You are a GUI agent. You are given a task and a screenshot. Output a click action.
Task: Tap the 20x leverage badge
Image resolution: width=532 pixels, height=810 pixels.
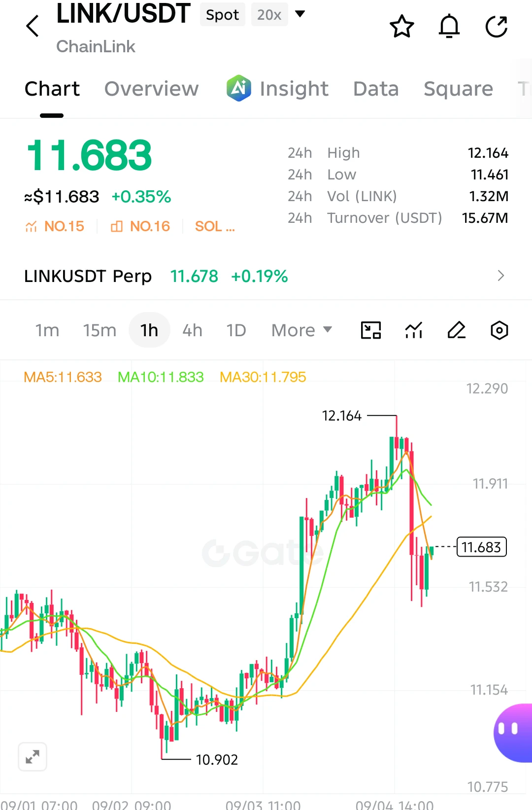[x=269, y=15]
